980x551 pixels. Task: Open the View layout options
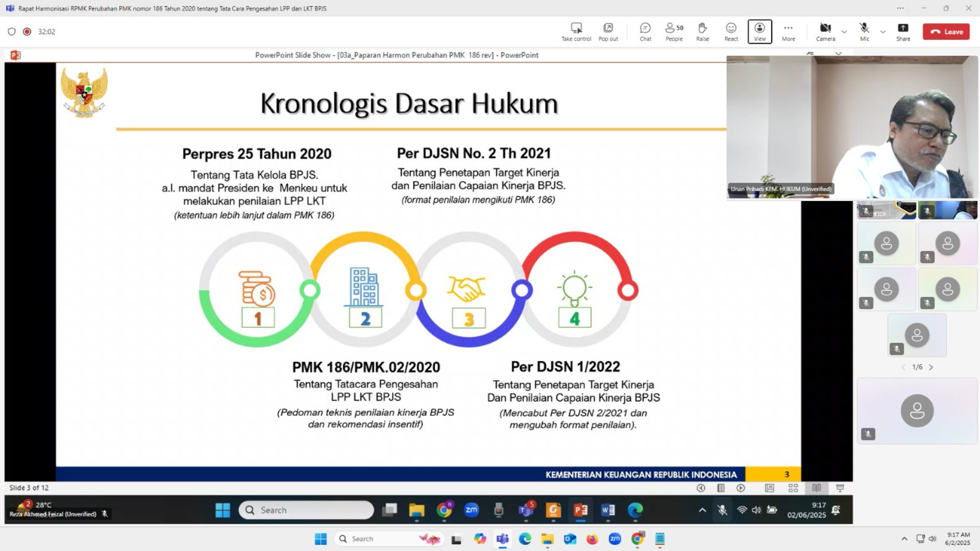coord(759,32)
